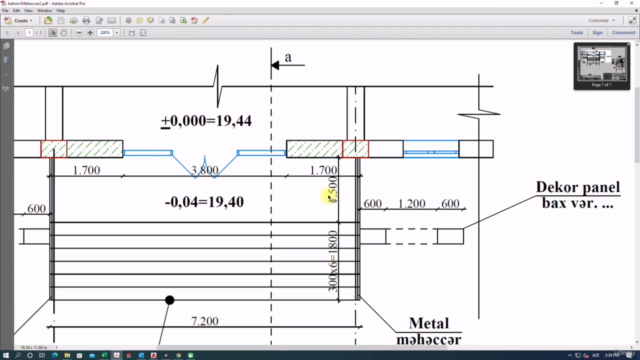Screen dimensions: 640x360
Task: Open the Comment pane
Action: coord(623,33)
